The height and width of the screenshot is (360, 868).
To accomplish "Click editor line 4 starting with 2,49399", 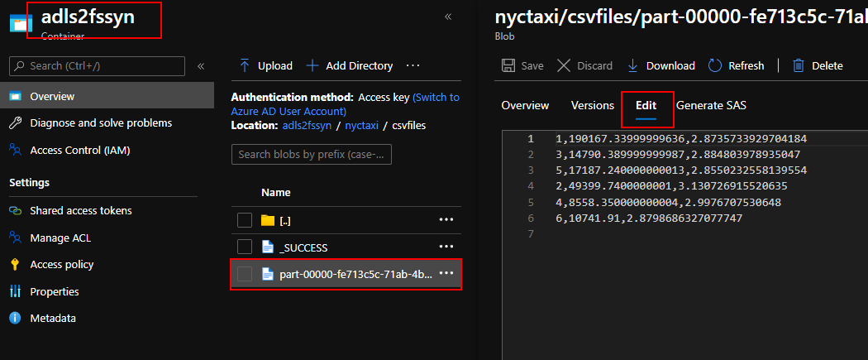I will [671, 185].
